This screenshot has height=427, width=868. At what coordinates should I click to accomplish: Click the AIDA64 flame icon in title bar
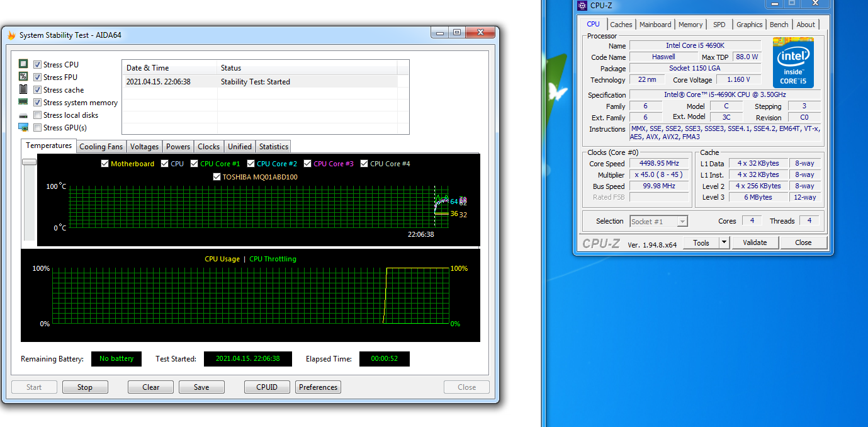(11, 35)
